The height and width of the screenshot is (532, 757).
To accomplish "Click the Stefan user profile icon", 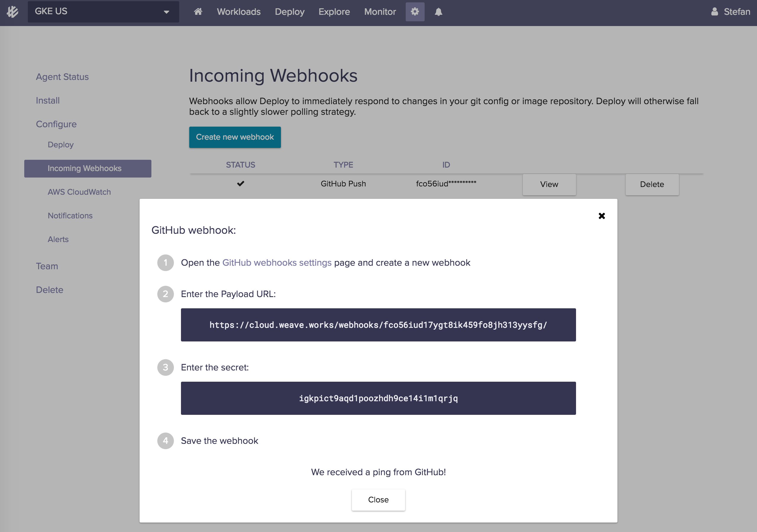I will coord(714,12).
